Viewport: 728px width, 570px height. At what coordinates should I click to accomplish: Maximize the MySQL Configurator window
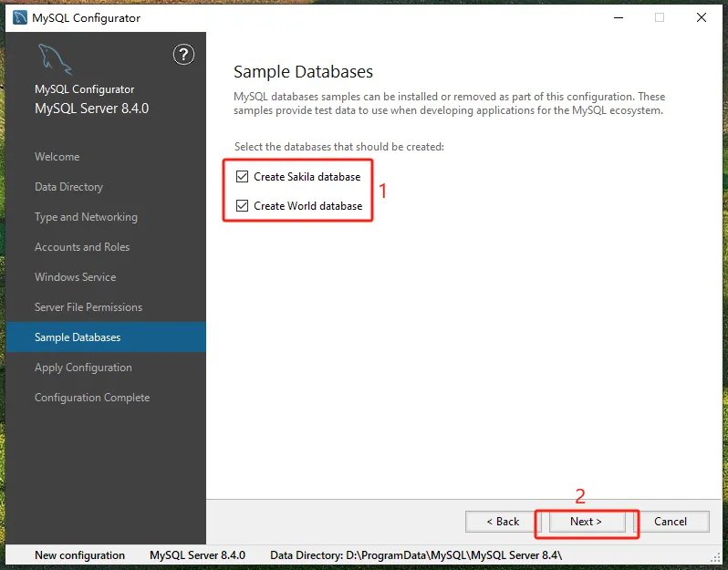660,17
